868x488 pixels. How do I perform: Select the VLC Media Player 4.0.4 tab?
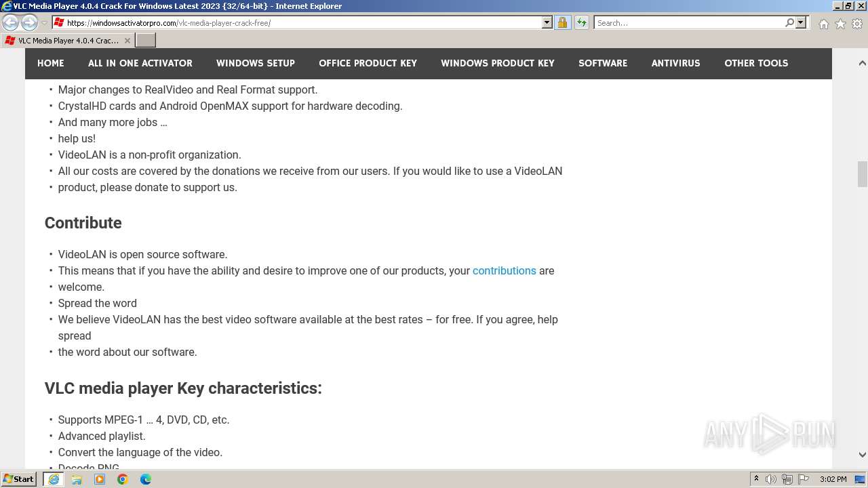pyautogui.click(x=67, y=41)
